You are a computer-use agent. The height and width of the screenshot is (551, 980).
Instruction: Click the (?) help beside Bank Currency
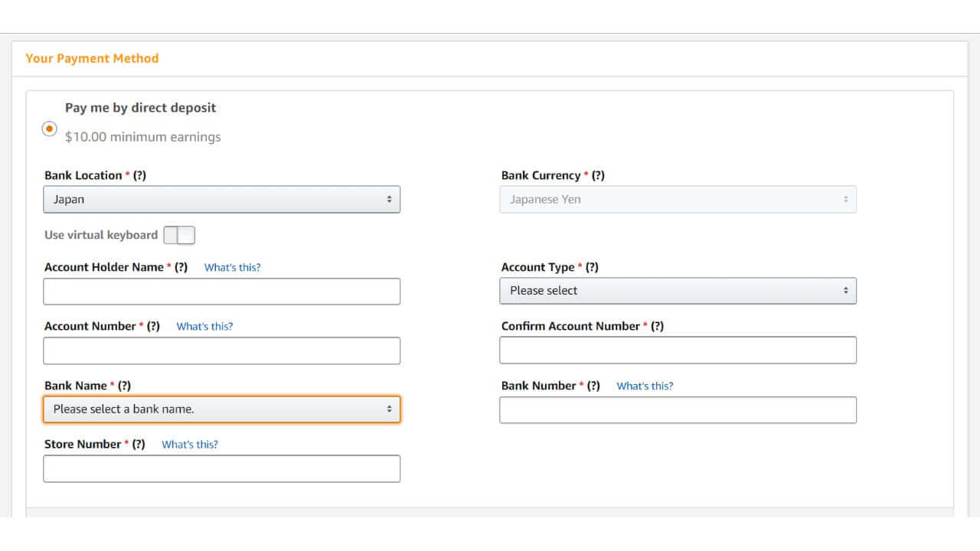pos(598,175)
